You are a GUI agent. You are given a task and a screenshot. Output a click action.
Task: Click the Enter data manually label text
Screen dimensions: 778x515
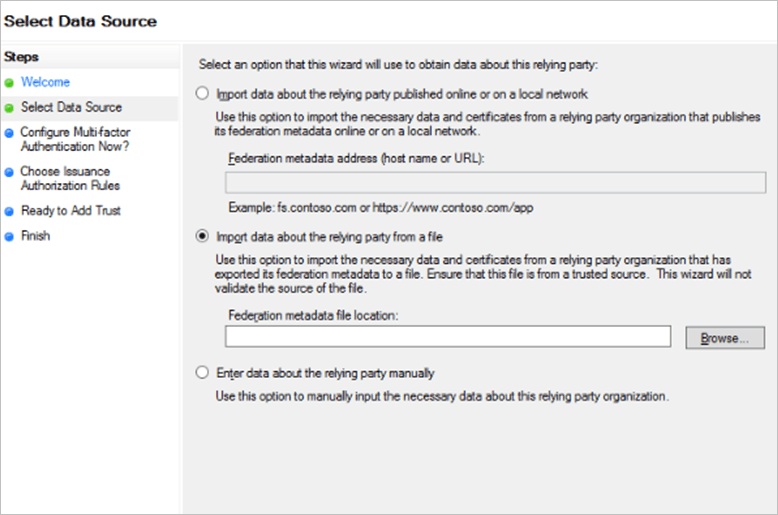[x=325, y=373]
